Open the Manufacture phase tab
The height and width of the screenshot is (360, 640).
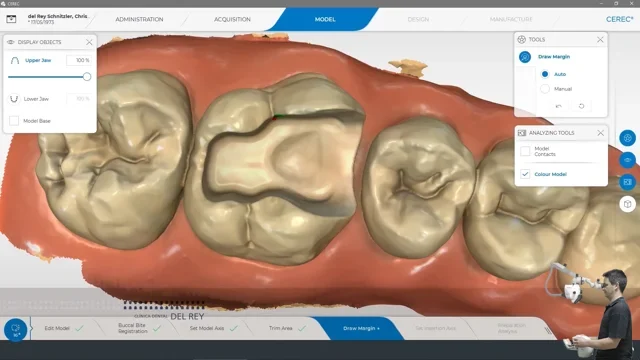tap(511, 19)
